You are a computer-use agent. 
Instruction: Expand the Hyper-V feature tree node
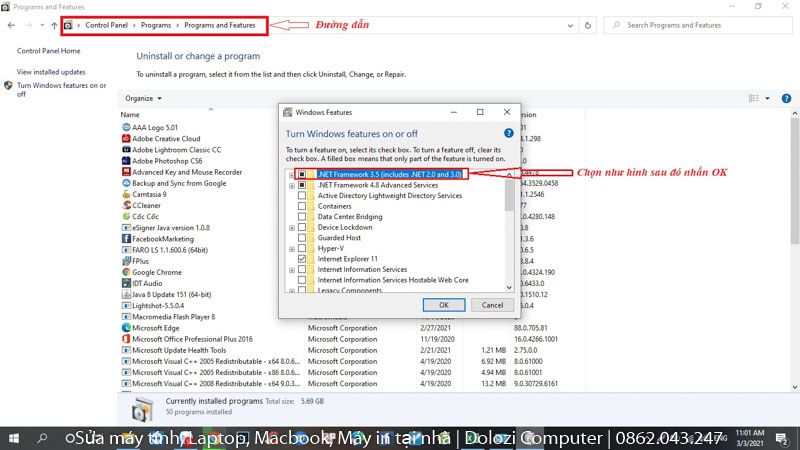[291, 247]
